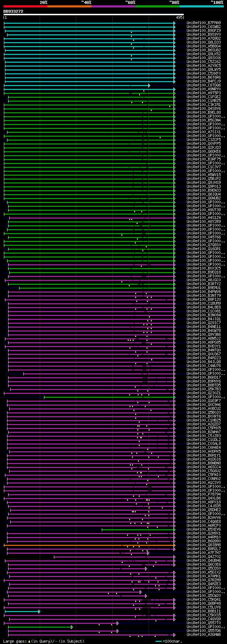Select the UniRef100_C5PHX5 label
227x644 pixels.
204,428
